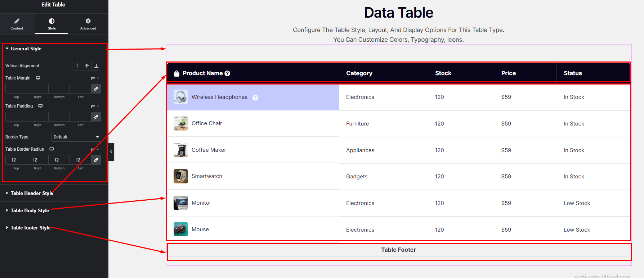
Task: Click the help icon next to Wireless Headphones
Action: point(255,98)
